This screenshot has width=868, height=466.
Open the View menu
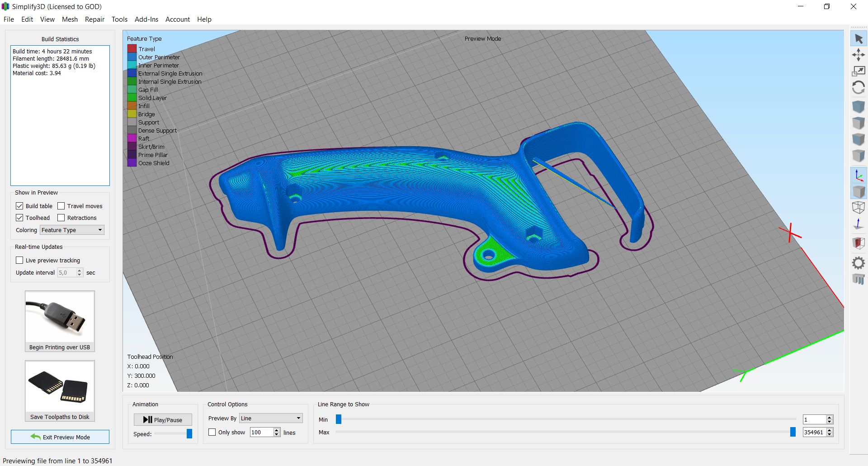pyautogui.click(x=47, y=19)
